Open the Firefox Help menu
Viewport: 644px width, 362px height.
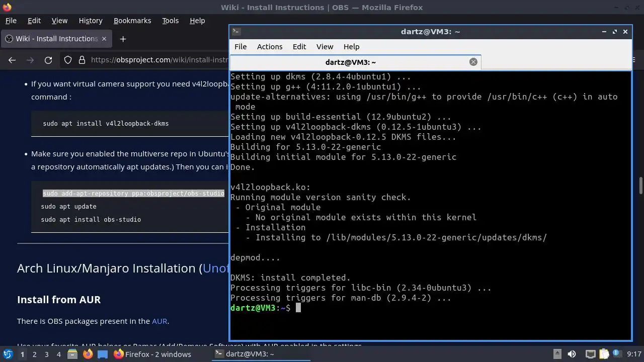click(197, 21)
